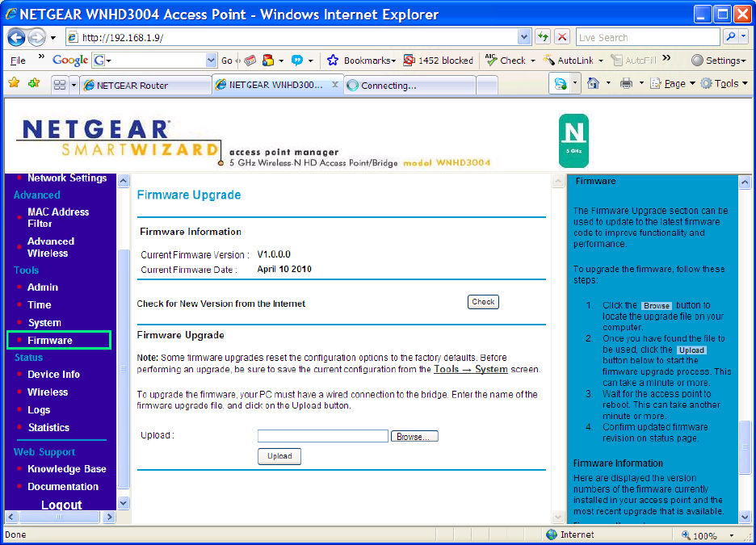This screenshot has height=545, width=756.
Task: Go forward with the browser Forward arrow
Action: tap(37, 37)
